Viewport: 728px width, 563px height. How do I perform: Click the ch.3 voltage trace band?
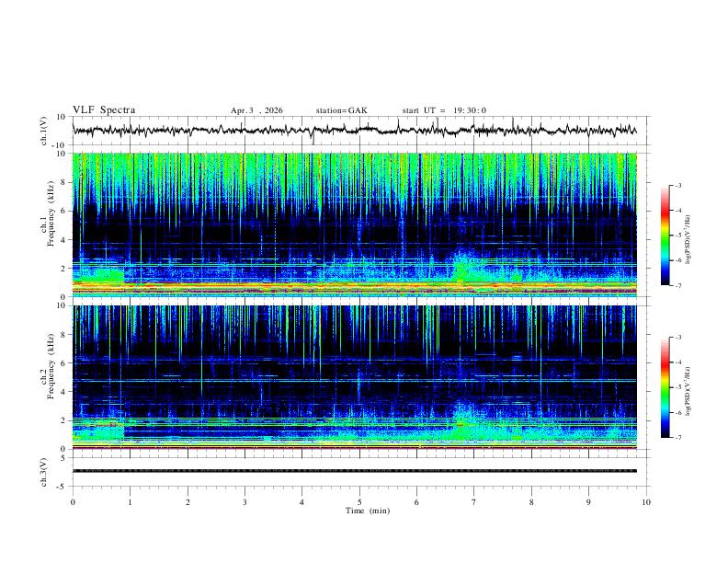pyautogui.click(x=354, y=471)
